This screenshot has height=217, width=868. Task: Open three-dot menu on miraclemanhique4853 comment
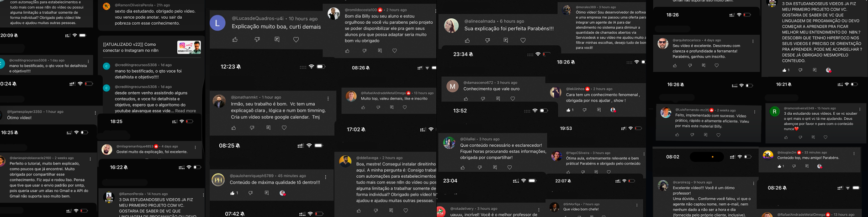pos(196,148)
